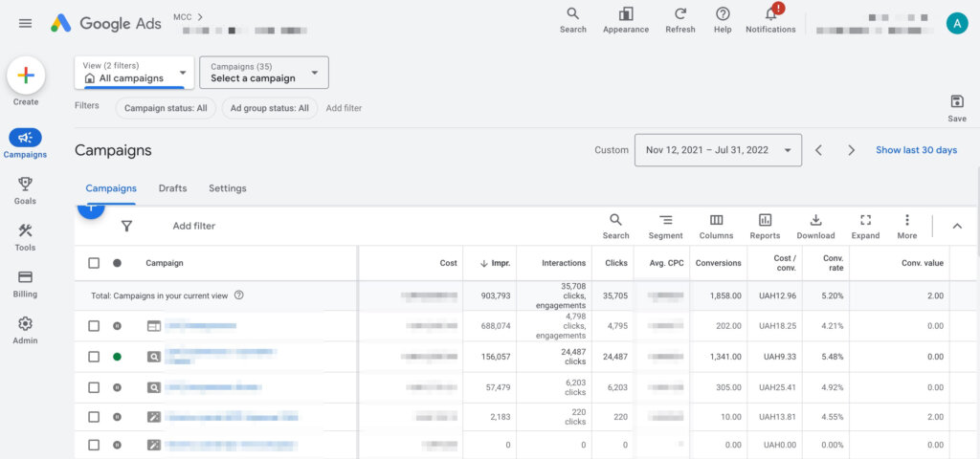
Task: Open the All campaigns view dropdown
Action: (x=134, y=73)
